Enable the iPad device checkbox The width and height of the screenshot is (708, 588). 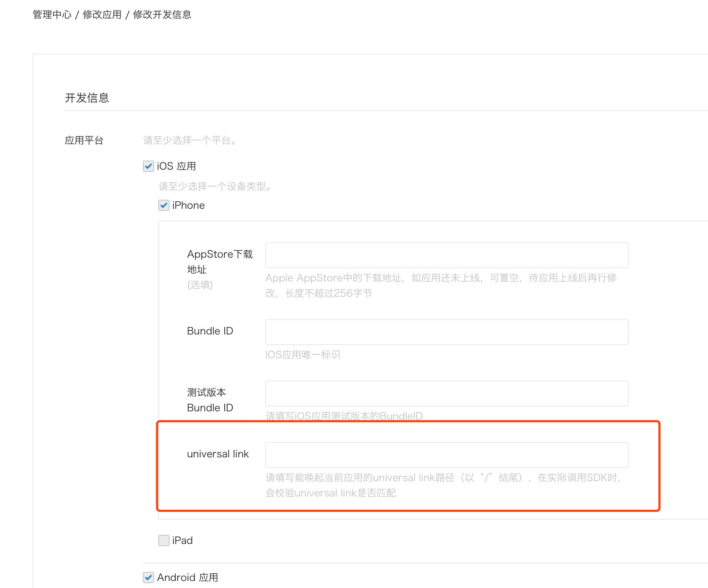click(164, 541)
